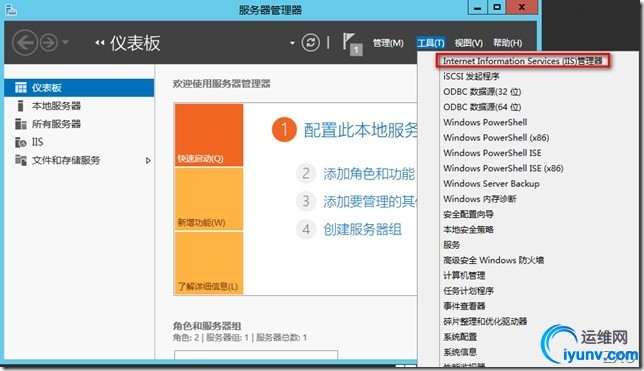
Task: Click the 文件和存储服务 sidebar icon
Action: (x=21, y=160)
